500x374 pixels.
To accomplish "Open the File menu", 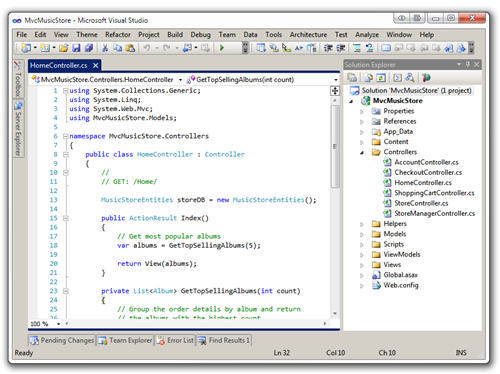I will point(22,35).
